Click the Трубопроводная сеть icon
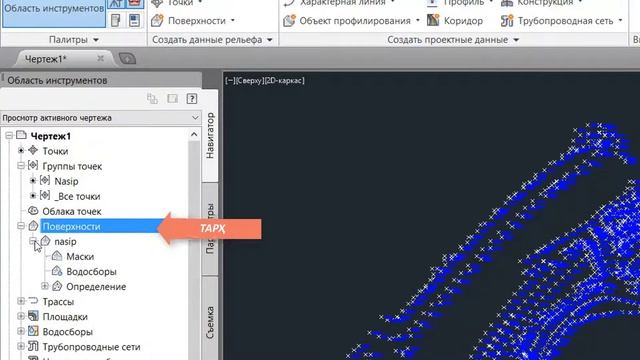 coord(507,20)
